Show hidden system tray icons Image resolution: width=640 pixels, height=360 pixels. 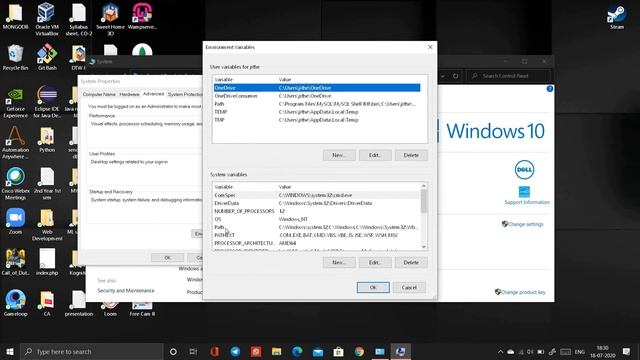pos(500,351)
